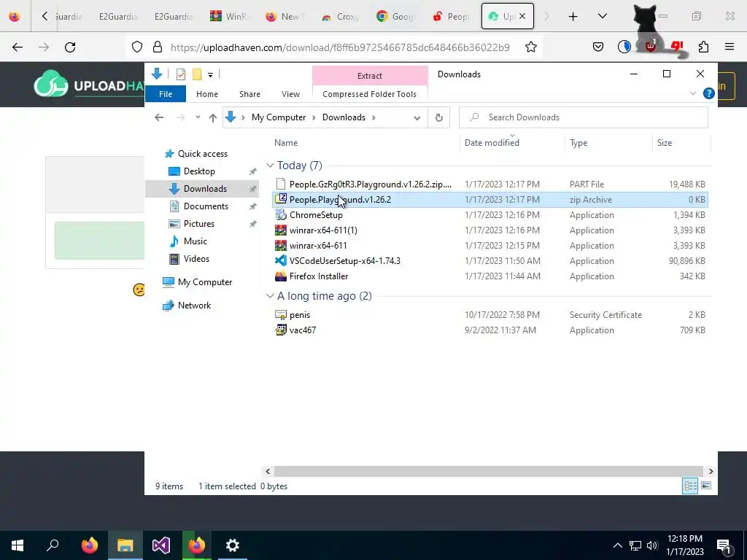Show hidden system tray icons
747x560 pixels.
point(617,545)
